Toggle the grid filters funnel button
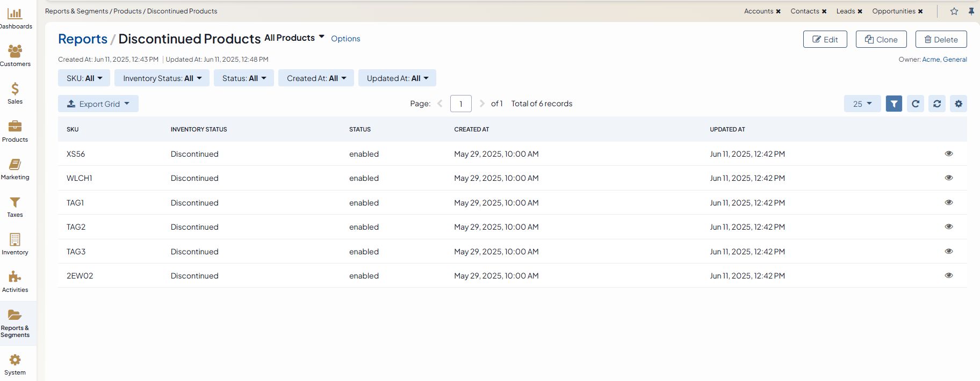This screenshot has height=381, width=980. tap(893, 104)
